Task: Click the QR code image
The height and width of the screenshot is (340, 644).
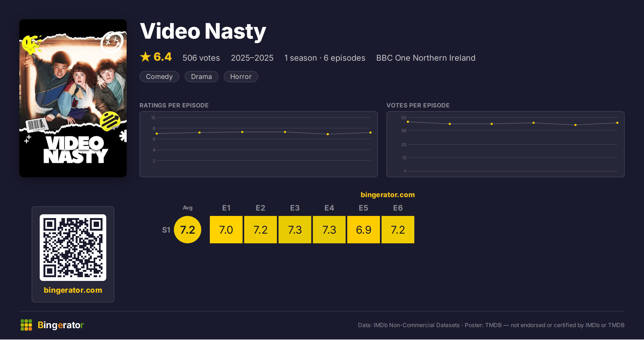Action: 73,248
